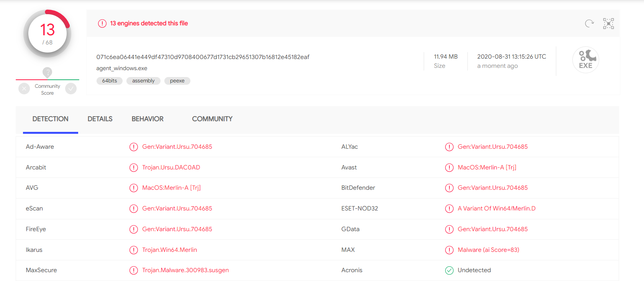Click the 13/68 detection score gauge
The width and height of the screenshot is (644, 281).
click(48, 34)
